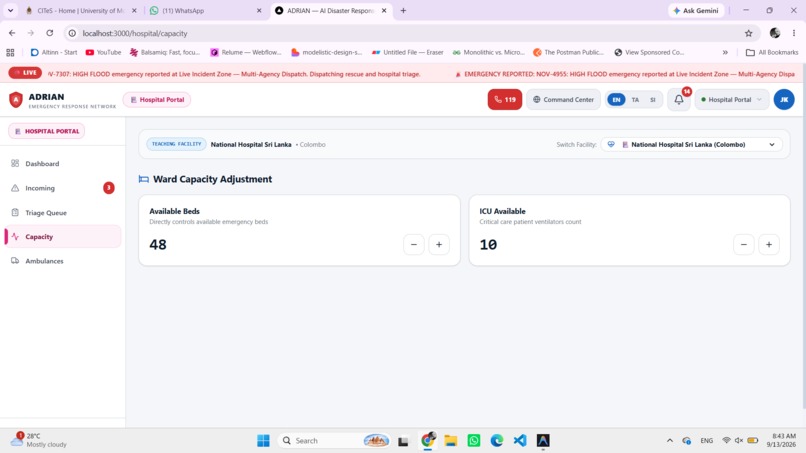Open Microsoft Edge from the taskbar

497,441
